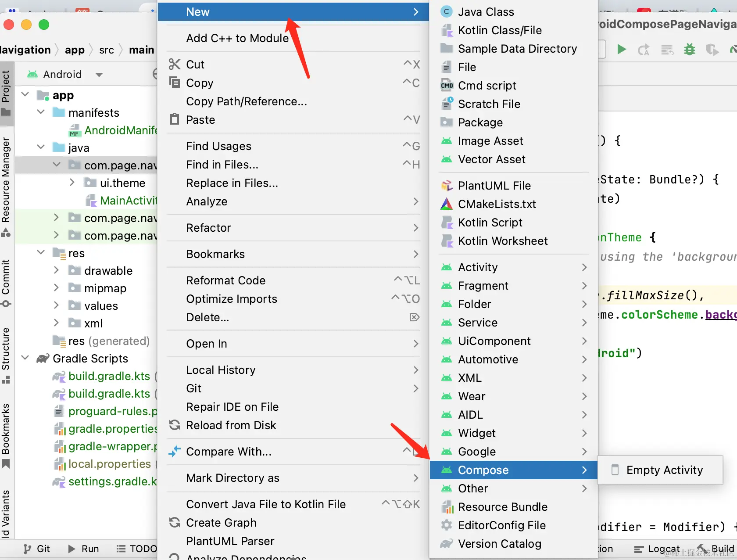Expand the xml resource folder

pos(56,323)
